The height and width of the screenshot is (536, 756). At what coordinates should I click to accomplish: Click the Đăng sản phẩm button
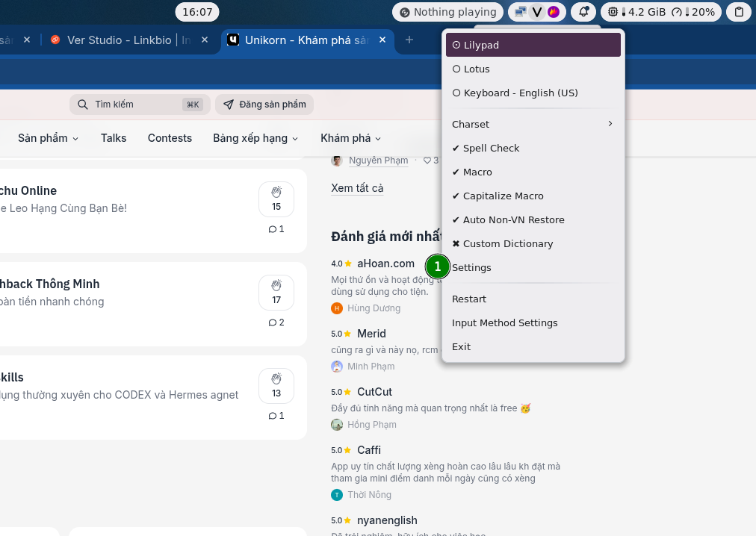[x=264, y=105]
